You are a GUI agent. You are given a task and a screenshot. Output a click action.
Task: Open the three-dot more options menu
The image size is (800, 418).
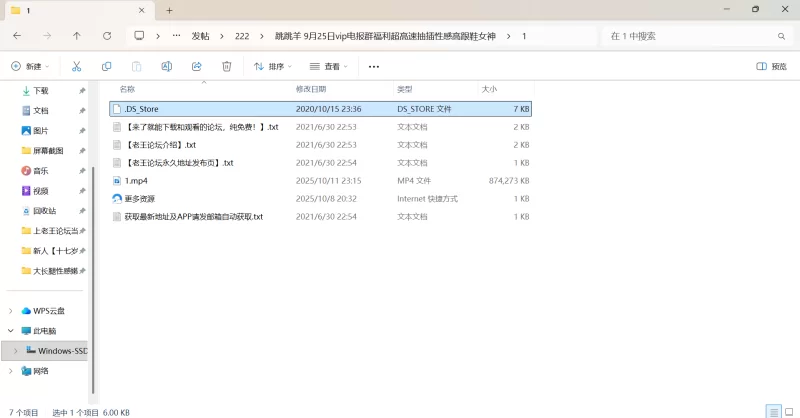[x=374, y=66]
